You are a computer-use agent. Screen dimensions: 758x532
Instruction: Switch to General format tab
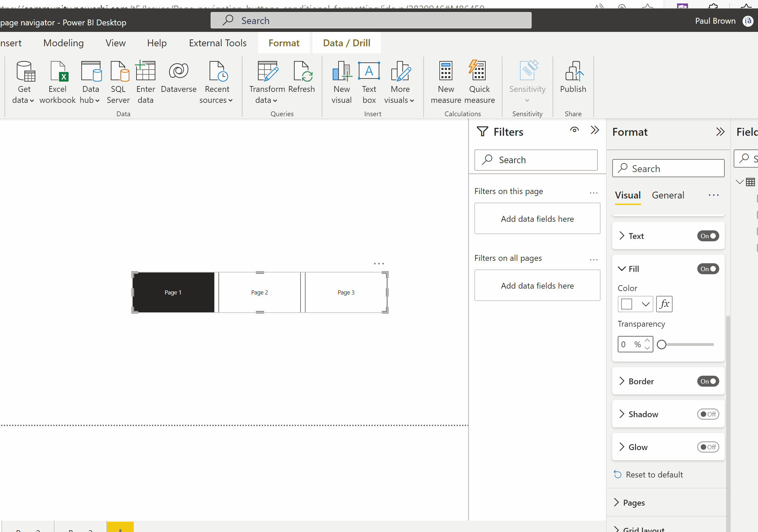(668, 195)
